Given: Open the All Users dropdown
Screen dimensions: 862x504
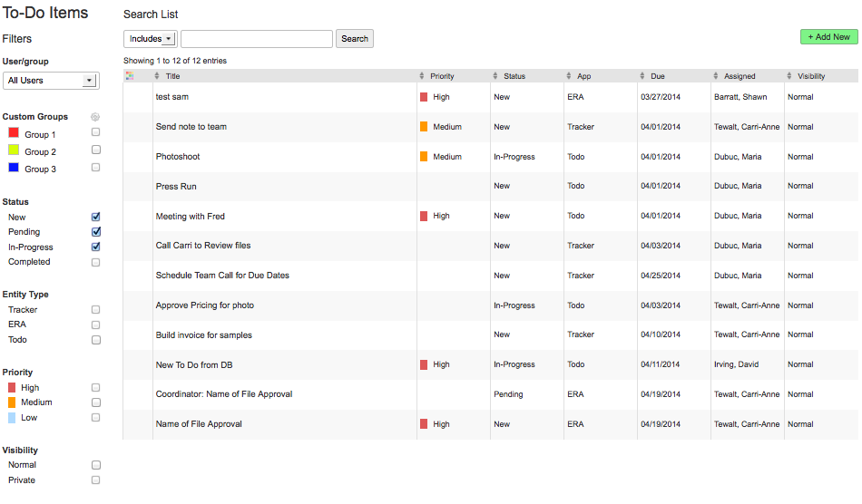Looking at the screenshot, I should [51, 80].
